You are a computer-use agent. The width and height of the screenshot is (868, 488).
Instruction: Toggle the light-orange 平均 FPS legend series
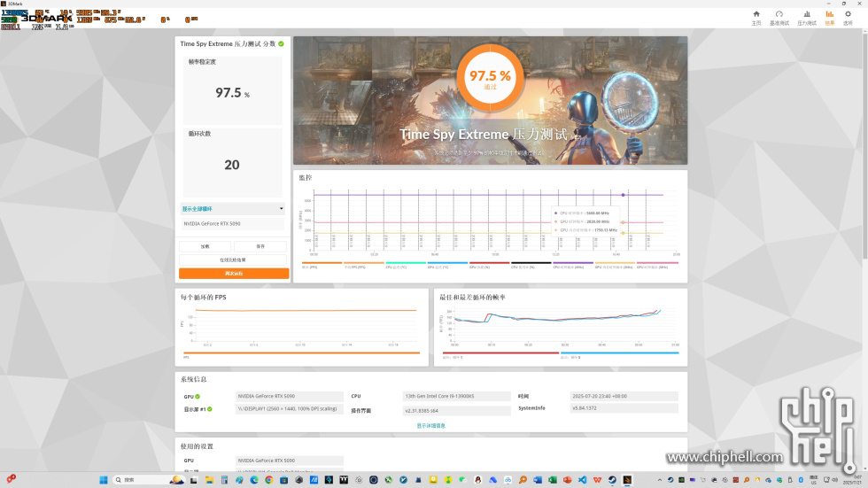click(x=363, y=265)
